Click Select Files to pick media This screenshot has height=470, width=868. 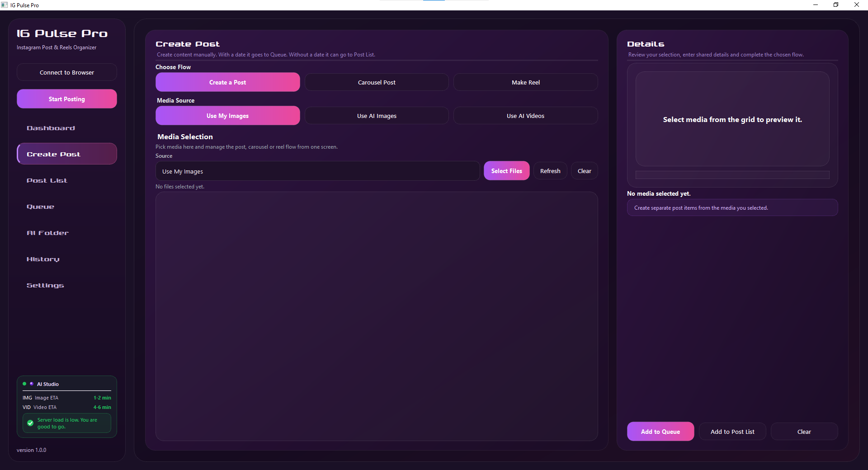pyautogui.click(x=506, y=171)
